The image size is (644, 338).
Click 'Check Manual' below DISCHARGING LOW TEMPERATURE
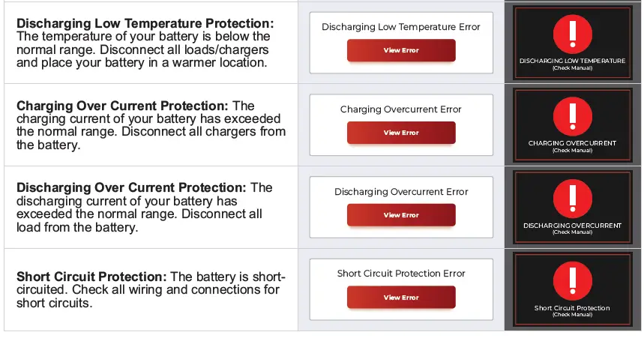572,68
